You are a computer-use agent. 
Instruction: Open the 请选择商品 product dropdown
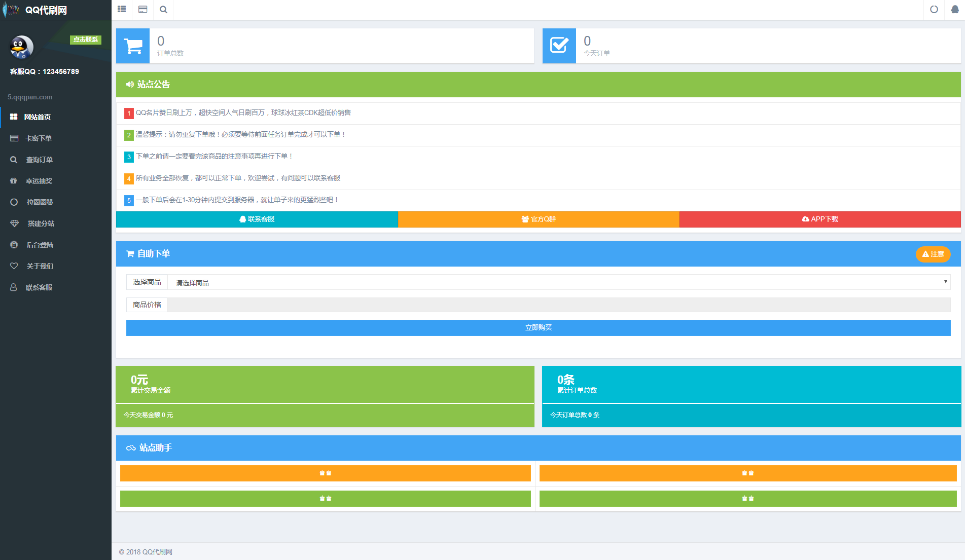pos(558,282)
